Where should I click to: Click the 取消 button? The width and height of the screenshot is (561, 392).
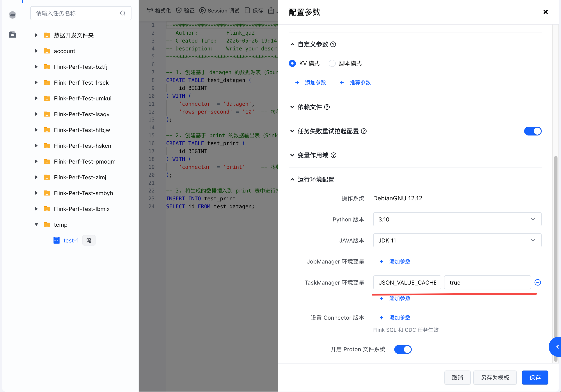click(457, 378)
